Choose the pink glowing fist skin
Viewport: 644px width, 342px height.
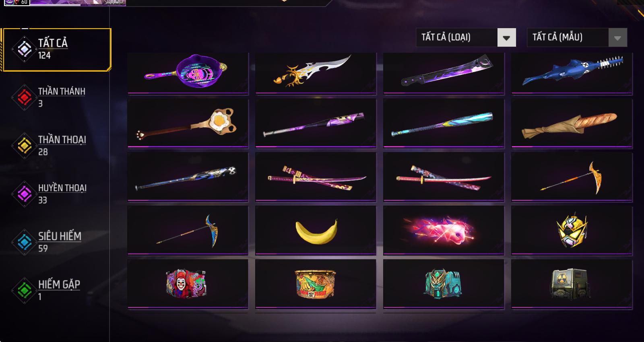(444, 231)
